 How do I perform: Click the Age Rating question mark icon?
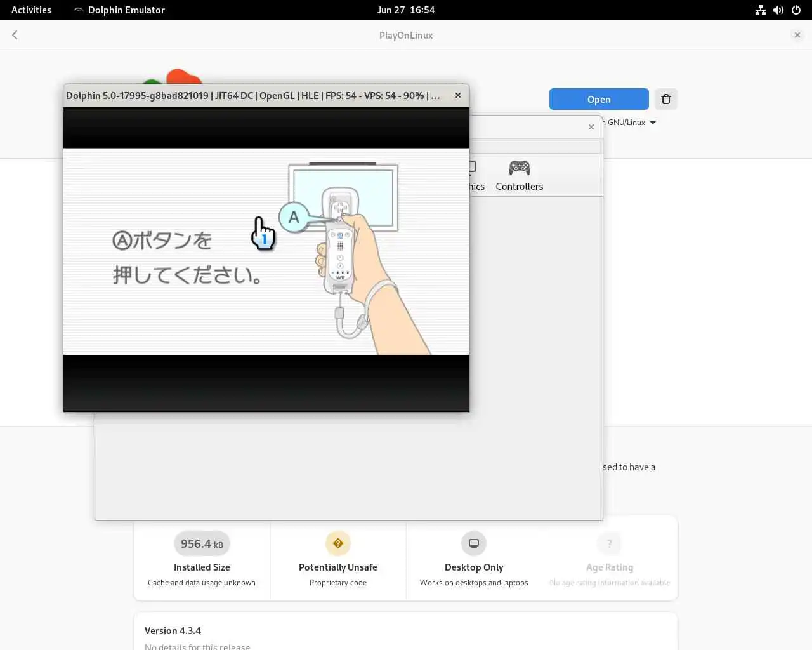pyautogui.click(x=610, y=543)
